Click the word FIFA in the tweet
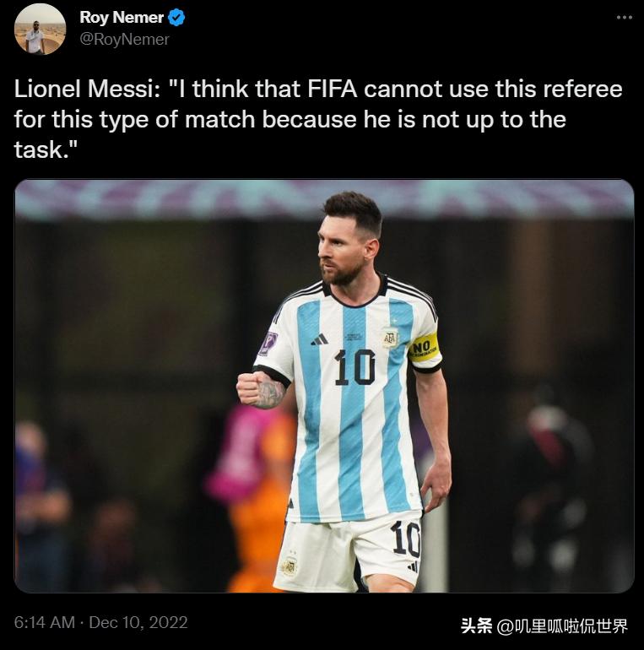Image resolution: width=644 pixels, height=650 pixels. click(x=333, y=89)
